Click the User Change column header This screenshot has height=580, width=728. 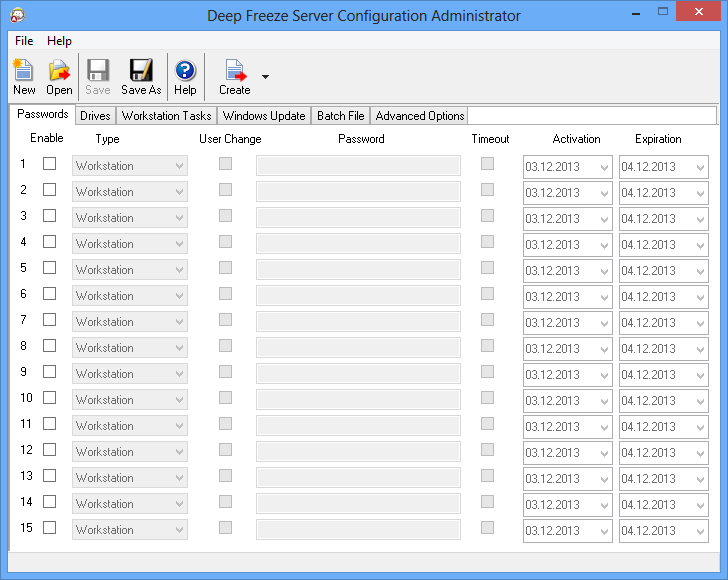click(x=230, y=139)
